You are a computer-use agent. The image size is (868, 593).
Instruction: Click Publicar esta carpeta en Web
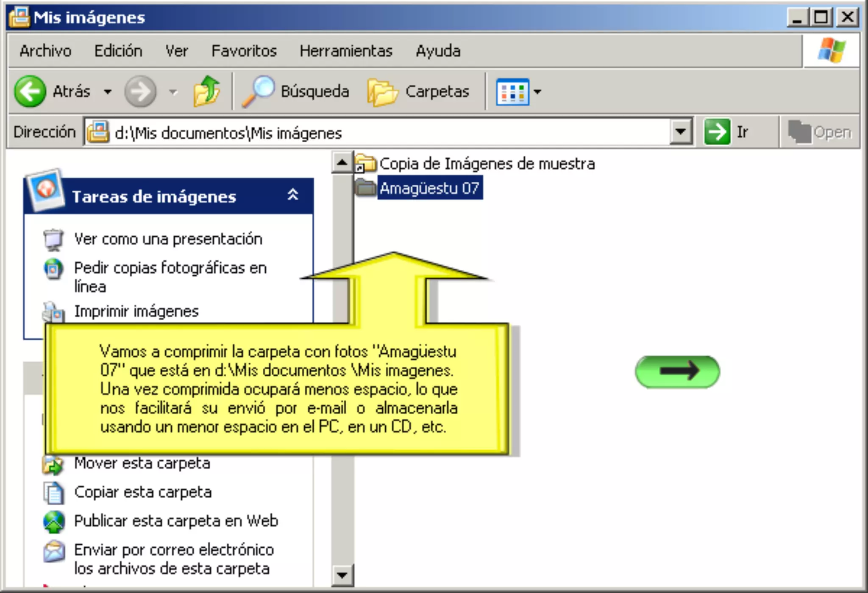point(175,521)
